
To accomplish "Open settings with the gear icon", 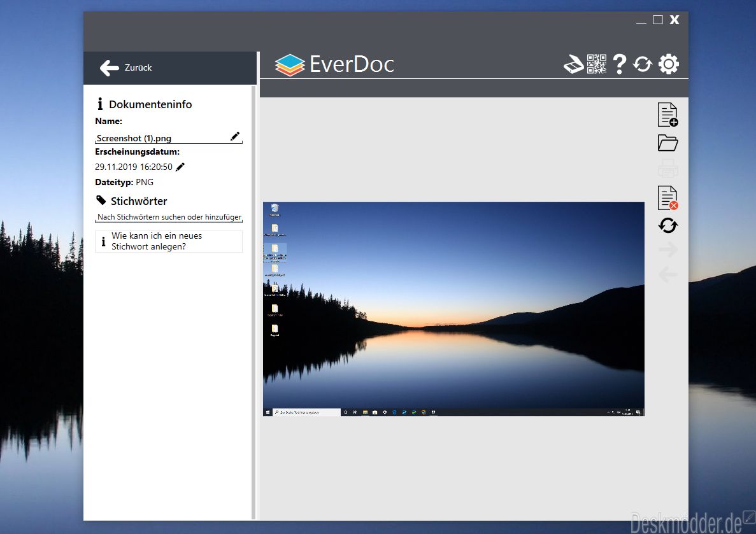I will (x=668, y=64).
